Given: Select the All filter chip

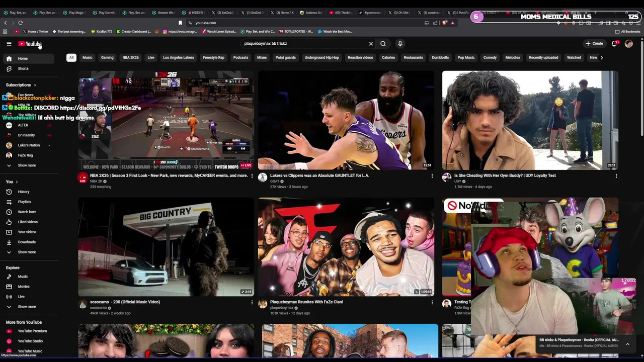Looking at the screenshot, I should [x=71, y=57].
